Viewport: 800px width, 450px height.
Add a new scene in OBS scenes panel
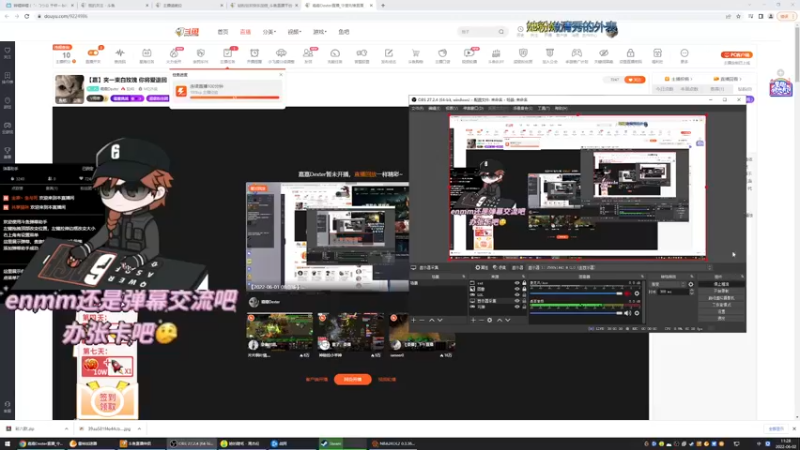coord(414,320)
